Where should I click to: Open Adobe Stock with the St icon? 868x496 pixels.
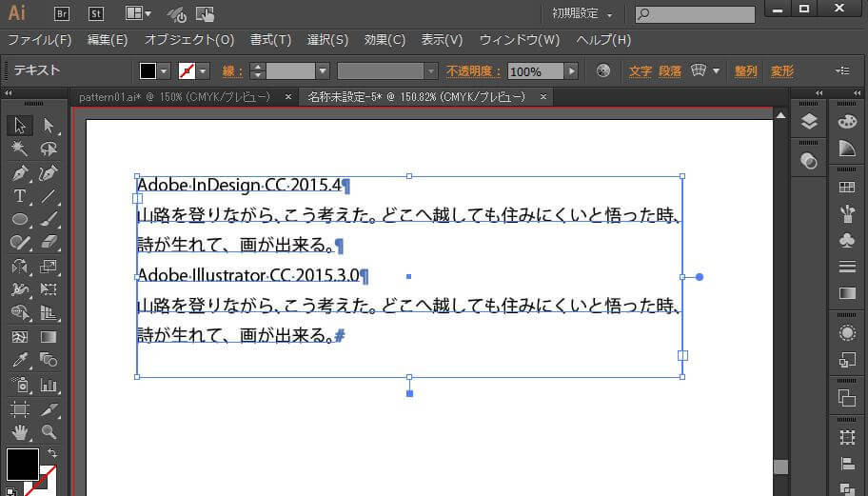pyautogui.click(x=96, y=14)
